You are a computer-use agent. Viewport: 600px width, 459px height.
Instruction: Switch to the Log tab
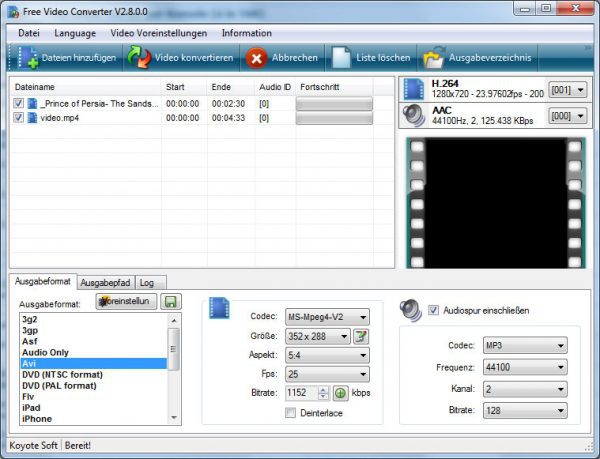tap(151, 283)
